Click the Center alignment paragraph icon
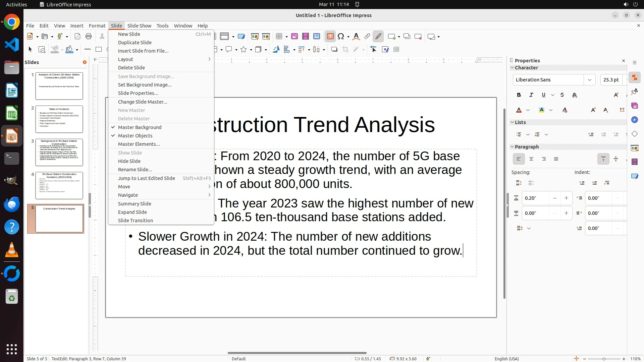The width and height of the screenshot is (644, 362). (x=531, y=159)
